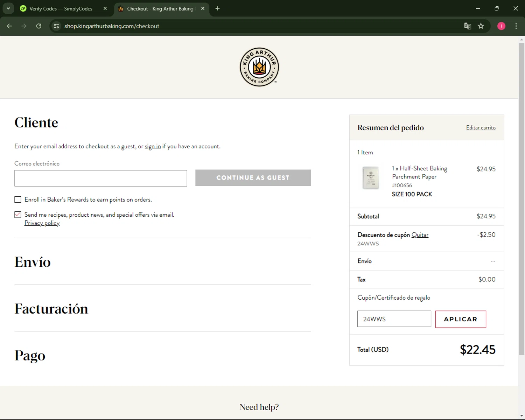Image resolution: width=525 pixels, height=420 pixels.
Task: Open the Google Translate page icon
Action: point(468,26)
